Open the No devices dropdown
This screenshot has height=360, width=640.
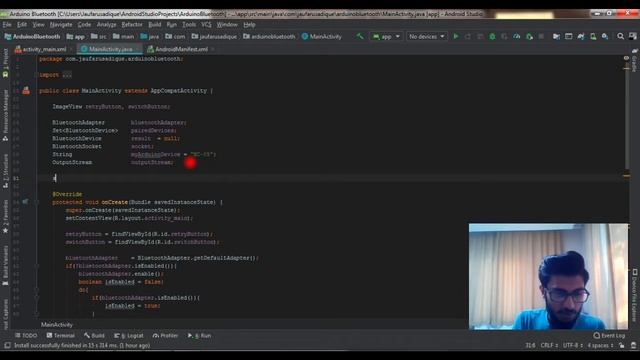(427, 36)
